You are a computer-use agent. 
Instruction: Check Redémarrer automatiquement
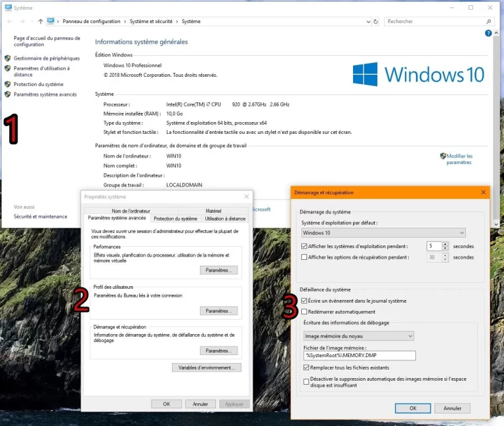(304, 312)
